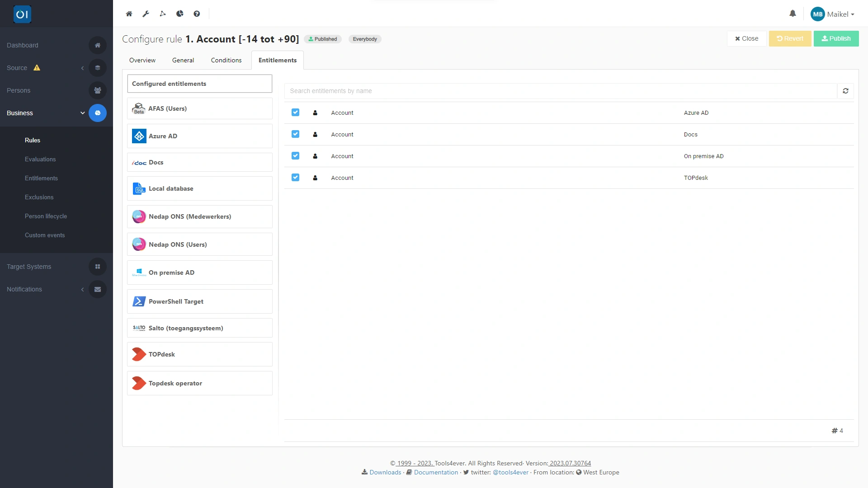Image resolution: width=868 pixels, height=488 pixels.
Task: Expand the Source menu chevron
Action: 82,68
